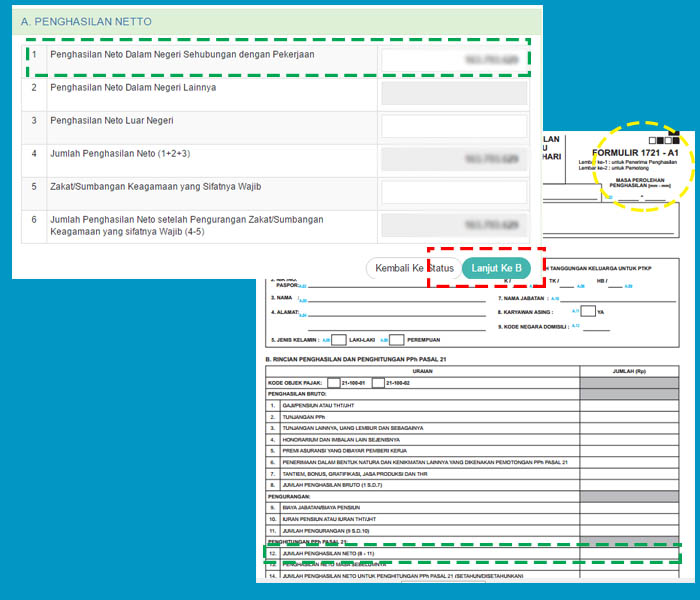Focus the Zakat/Sumbangan Keagamaan input field
The image size is (700, 600).
click(454, 192)
